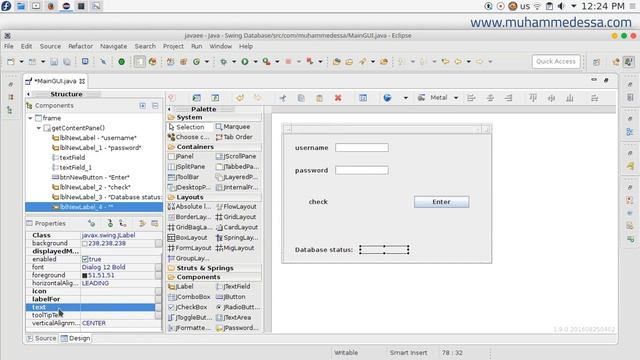Open the ellipsis button for text property
This screenshot has height=360, width=640.
tap(158, 307)
